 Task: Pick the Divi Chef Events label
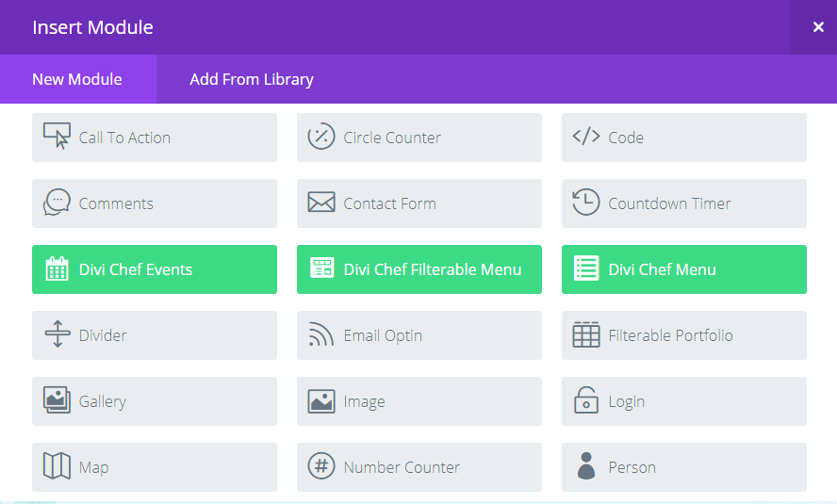tap(136, 269)
